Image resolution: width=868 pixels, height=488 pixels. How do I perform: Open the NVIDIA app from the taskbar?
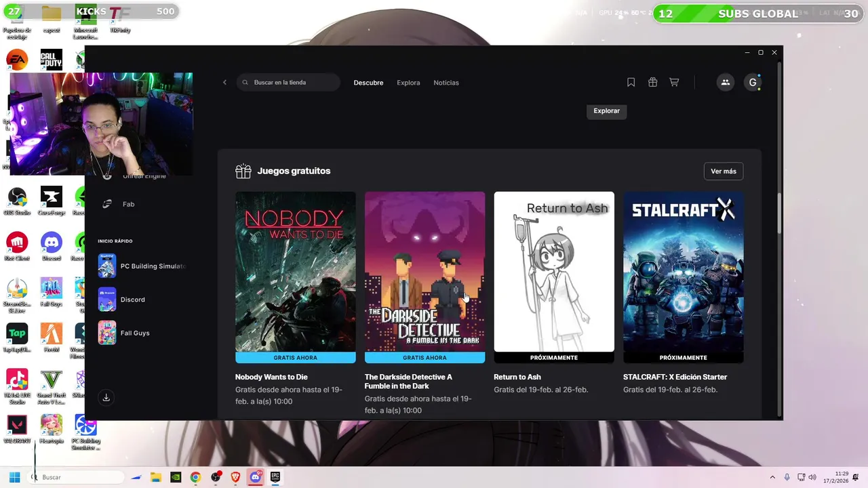[x=176, y=477]
